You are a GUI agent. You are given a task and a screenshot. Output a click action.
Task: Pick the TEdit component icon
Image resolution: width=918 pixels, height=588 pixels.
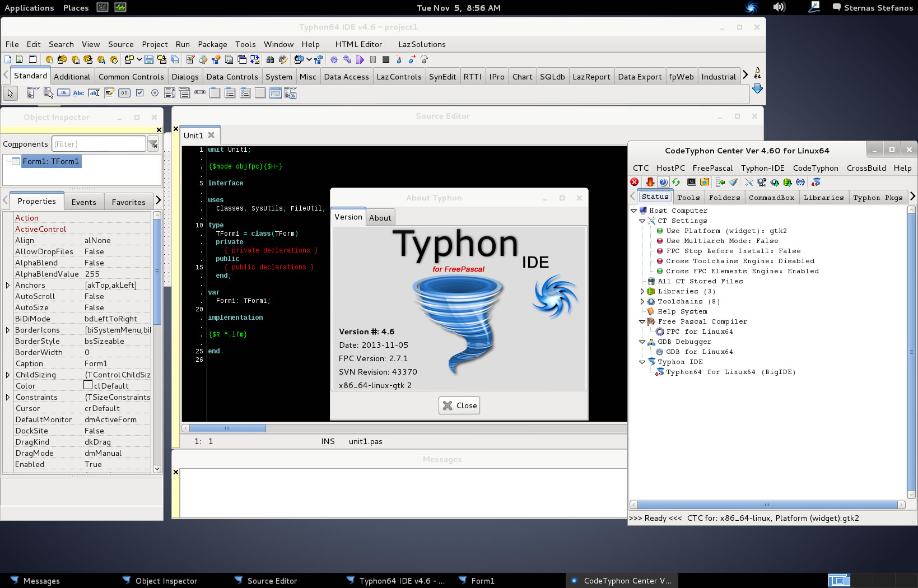pyautogui.click(x=94, y=93)
